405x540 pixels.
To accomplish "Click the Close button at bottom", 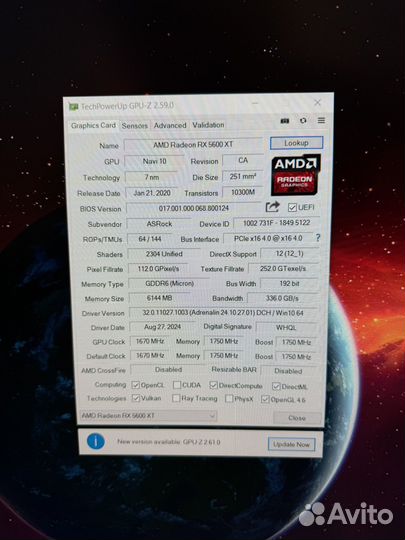I will coord(297,418).
